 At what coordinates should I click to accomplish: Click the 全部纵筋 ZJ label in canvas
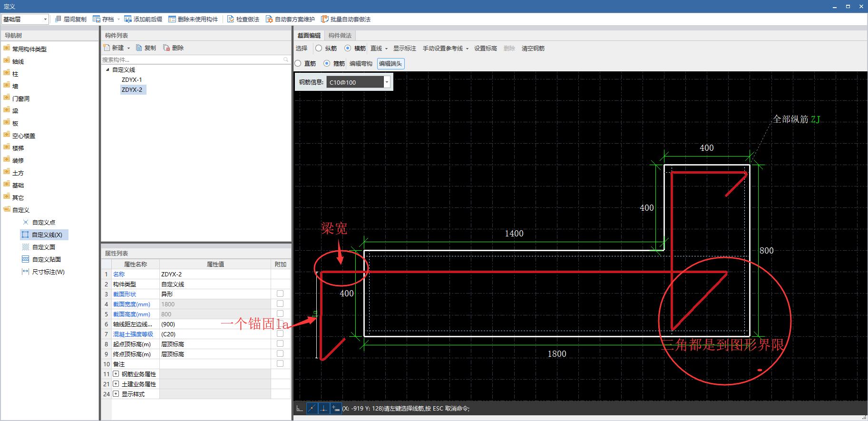click(x=797, y=119)
